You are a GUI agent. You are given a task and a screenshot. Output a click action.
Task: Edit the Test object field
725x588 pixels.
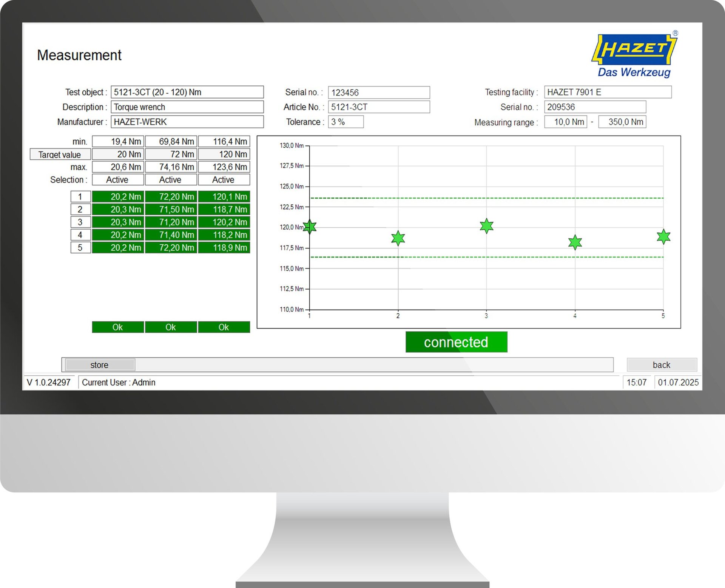point(187,92)
